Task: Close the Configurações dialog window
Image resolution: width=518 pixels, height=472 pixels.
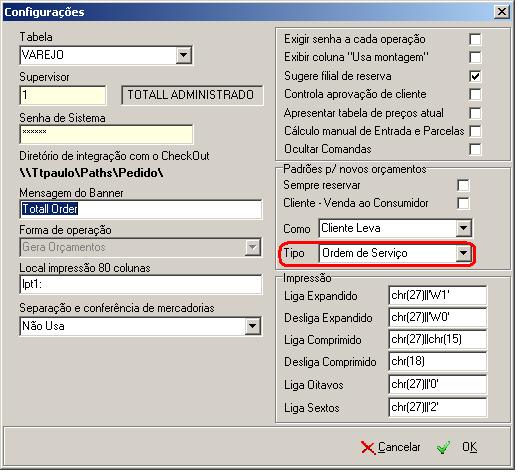Action: coord(502,12)
